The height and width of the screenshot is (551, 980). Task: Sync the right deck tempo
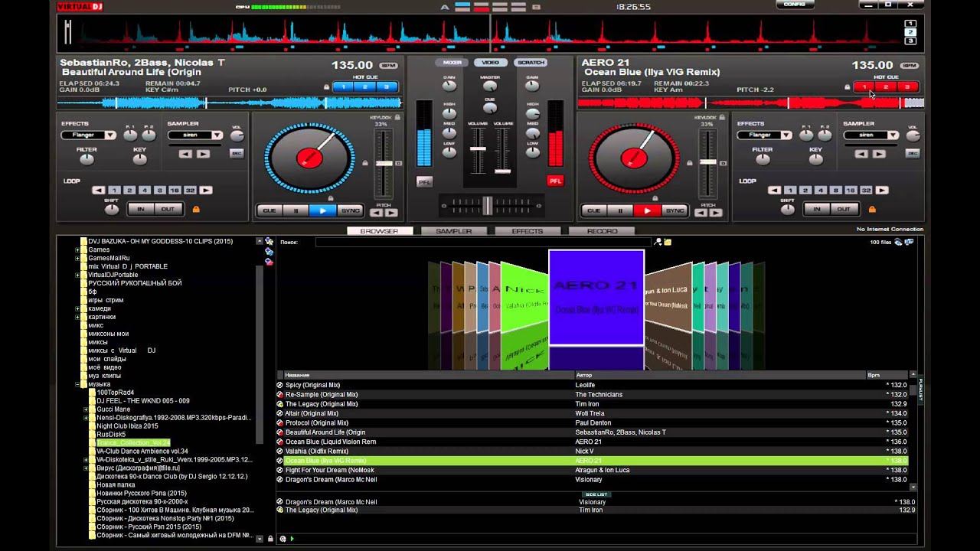click(675, 210)
